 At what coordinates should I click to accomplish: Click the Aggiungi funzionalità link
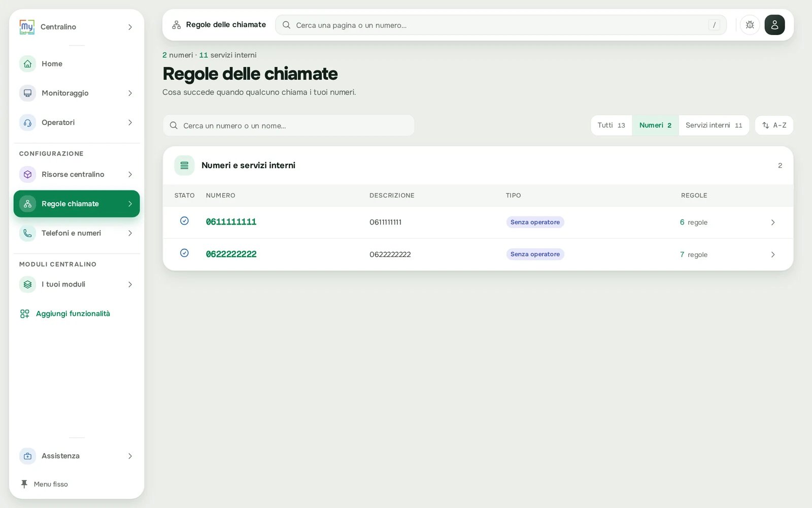point(73,314)
